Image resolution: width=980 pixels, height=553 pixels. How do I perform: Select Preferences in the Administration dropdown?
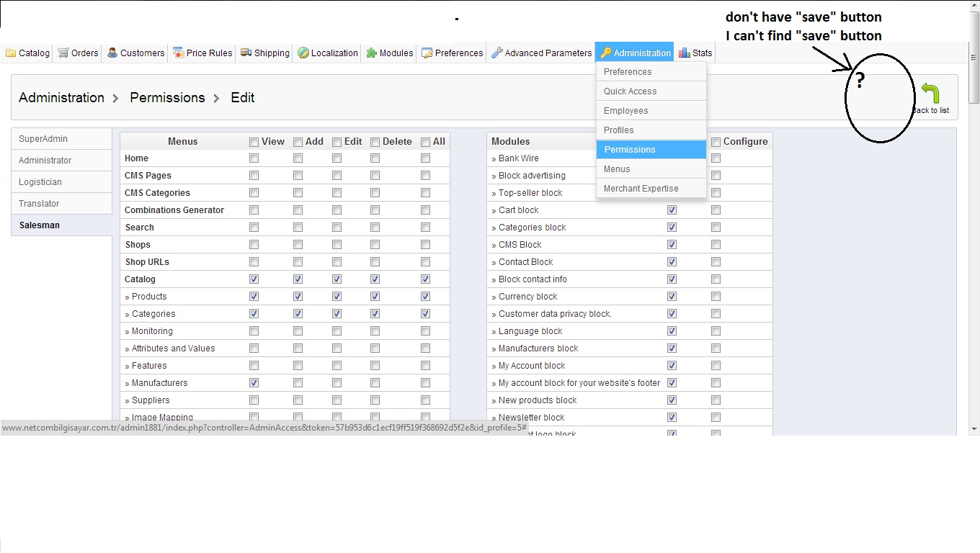651,72
